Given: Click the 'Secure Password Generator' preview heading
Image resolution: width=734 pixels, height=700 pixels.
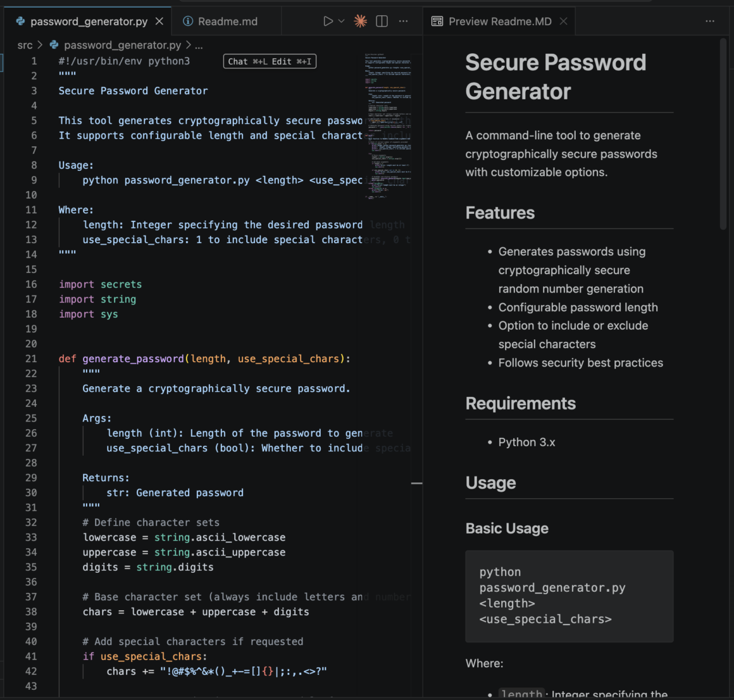Looking at the screenshot, I should click(556, 77).
